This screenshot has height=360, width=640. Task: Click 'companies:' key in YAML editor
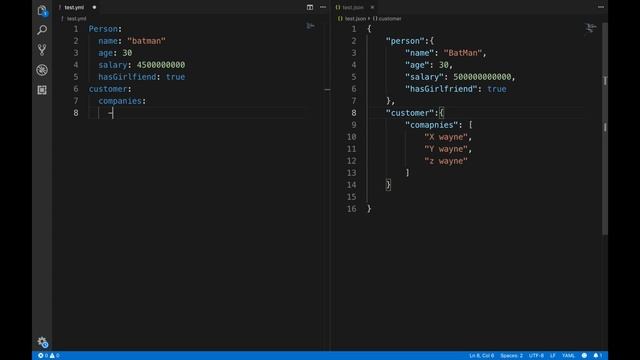122,101
